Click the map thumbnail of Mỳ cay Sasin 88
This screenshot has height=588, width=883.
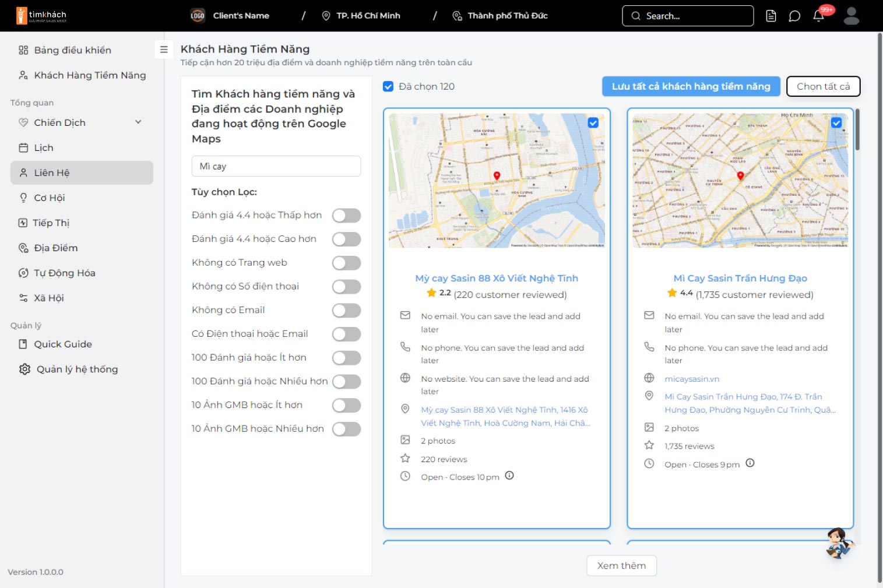497,180
